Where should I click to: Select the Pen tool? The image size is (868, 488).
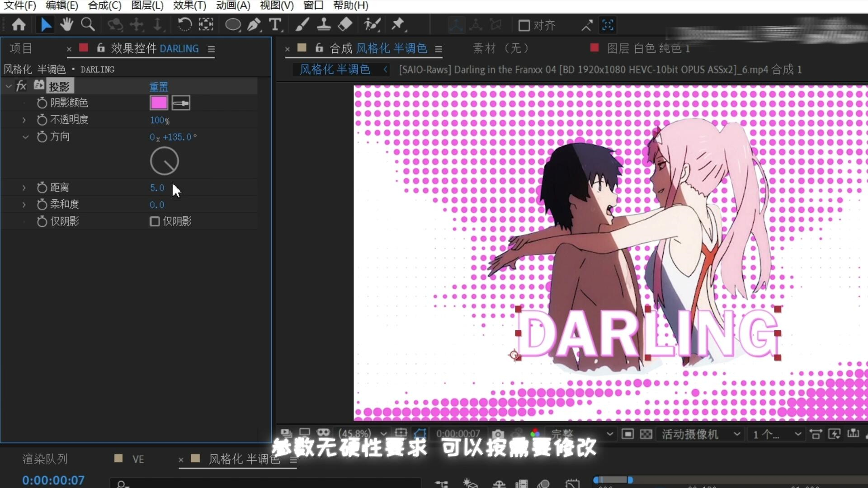point(254,24)
